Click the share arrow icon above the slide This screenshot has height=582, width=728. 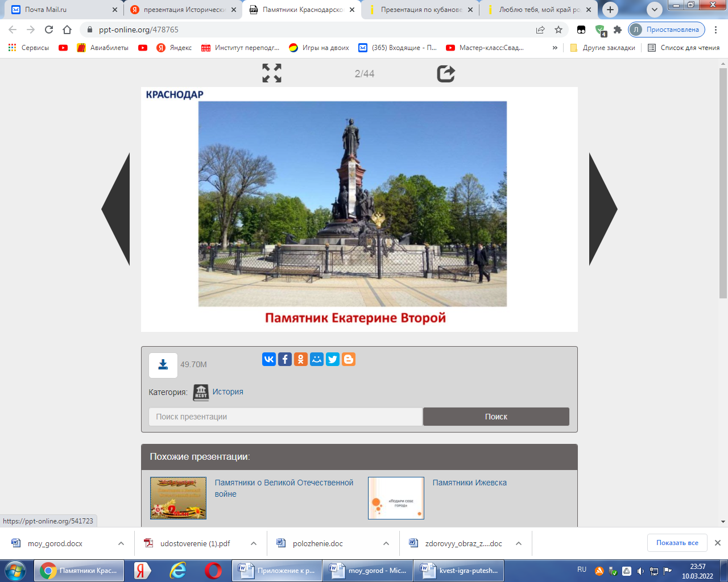coord(446,73)
